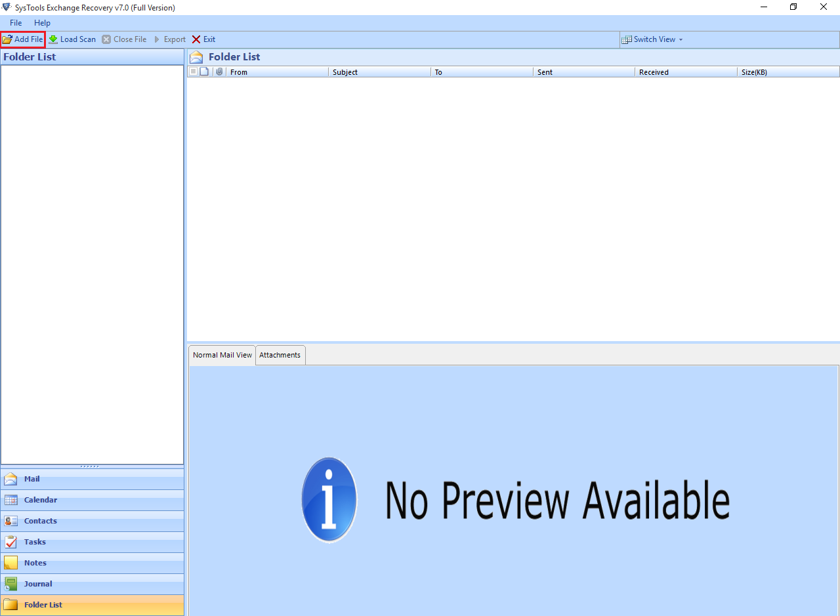Switch to the Attachments tab
Image resolution: width=840 pixels, height=616 pixels.
point(280,355)
